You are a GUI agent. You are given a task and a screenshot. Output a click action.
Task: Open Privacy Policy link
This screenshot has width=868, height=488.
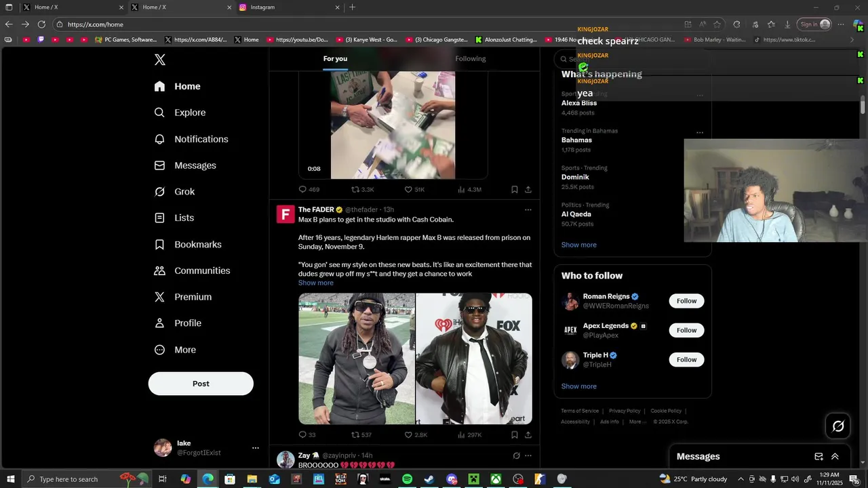[625, 411]
